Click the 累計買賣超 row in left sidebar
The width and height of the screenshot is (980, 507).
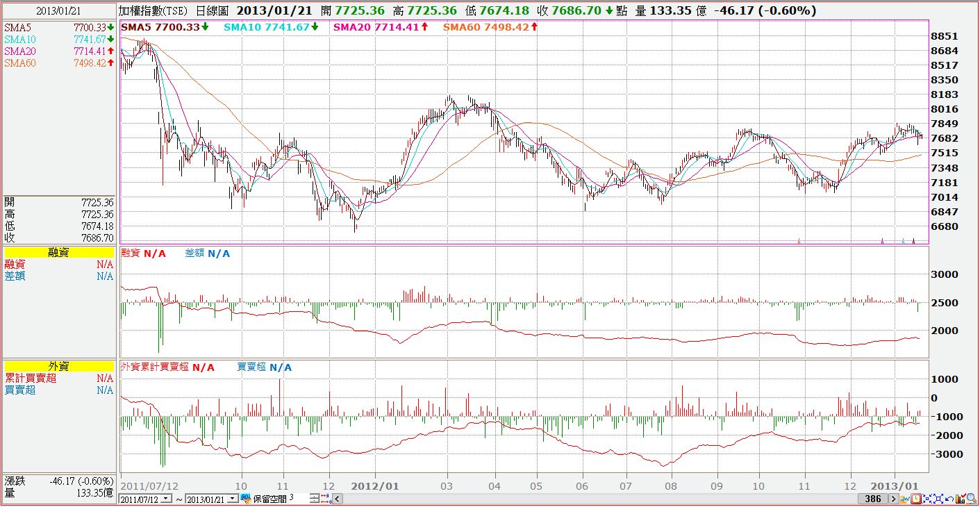pos(59,379)
